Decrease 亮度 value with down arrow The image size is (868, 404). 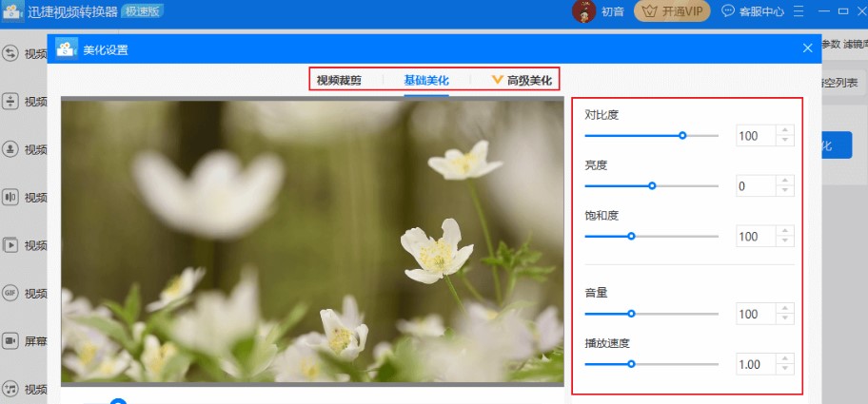tap(785, 191)
